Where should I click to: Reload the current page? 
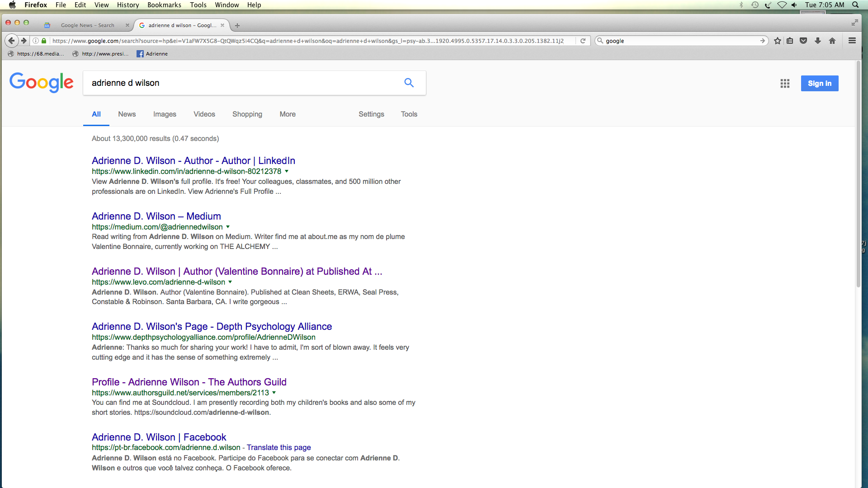tap(583, 41)
